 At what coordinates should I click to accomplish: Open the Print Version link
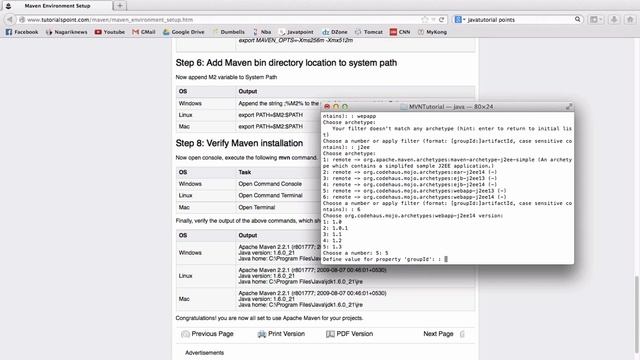point(286,334)
